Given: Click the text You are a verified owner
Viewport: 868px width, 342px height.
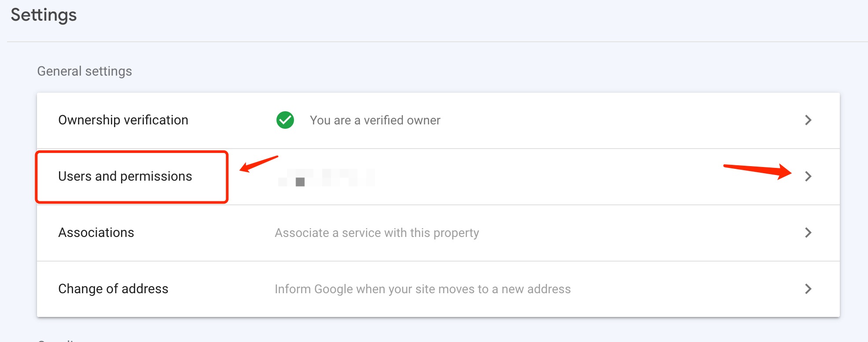Looking at the screenshot, I should point(375,120).
